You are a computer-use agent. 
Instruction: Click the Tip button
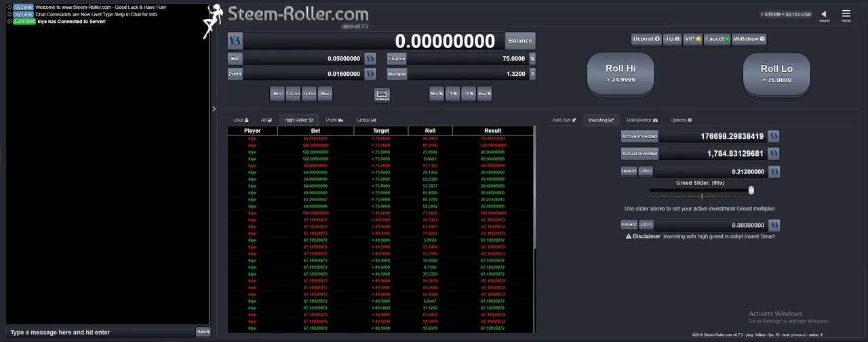coord(672,39)
